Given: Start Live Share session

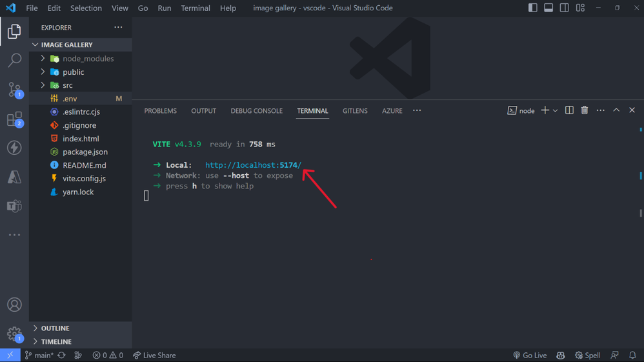Looking at the screenshot, I should 154,356.
